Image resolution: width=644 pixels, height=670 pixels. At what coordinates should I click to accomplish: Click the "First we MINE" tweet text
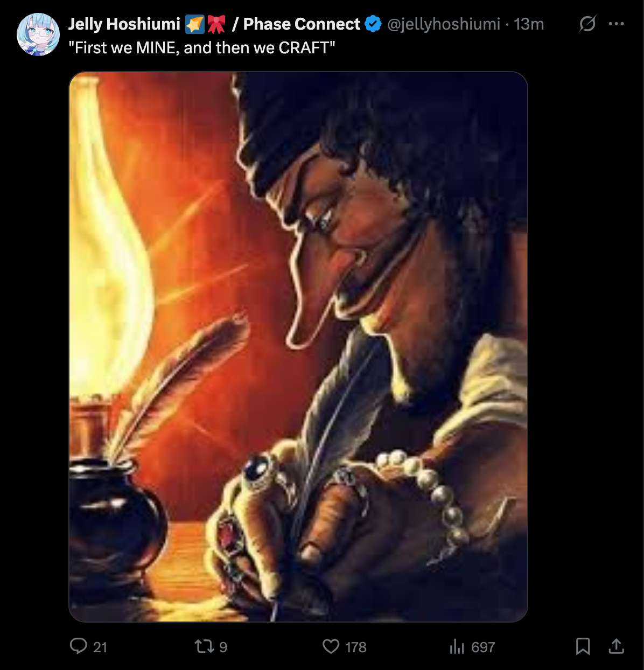coord(202,48)
